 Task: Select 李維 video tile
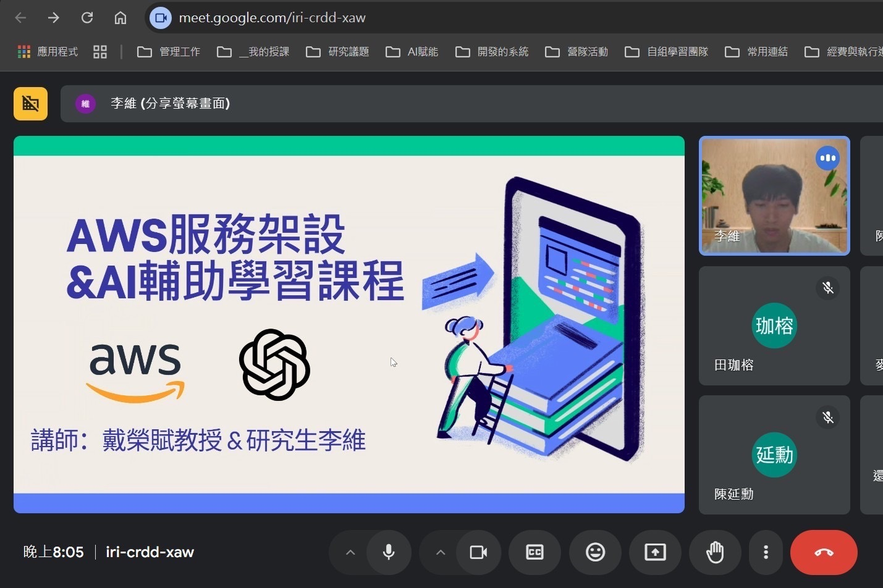click(x=774, y=196)
